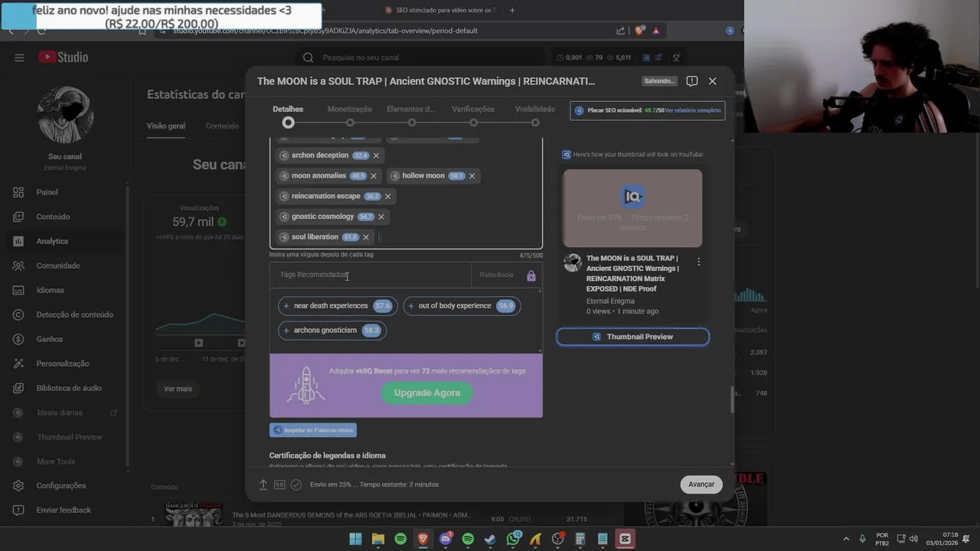Open the thumbnail preview three-dot menu

coord(698,262)
